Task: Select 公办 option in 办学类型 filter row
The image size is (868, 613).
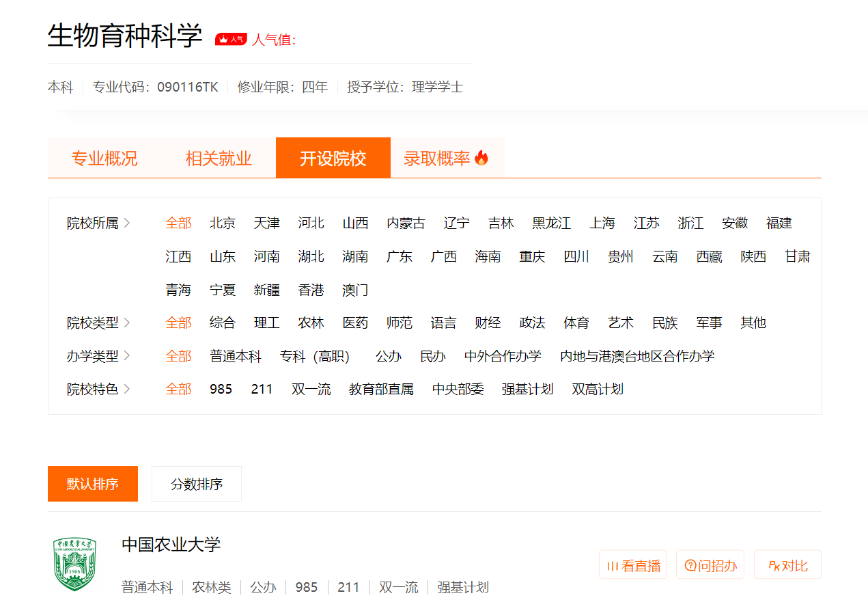Action: 389,356
